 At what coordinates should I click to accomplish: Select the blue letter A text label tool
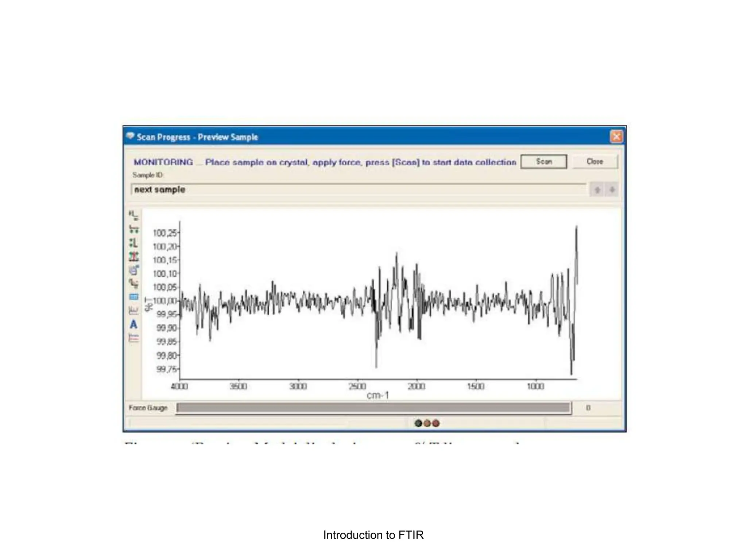point(133,324)
